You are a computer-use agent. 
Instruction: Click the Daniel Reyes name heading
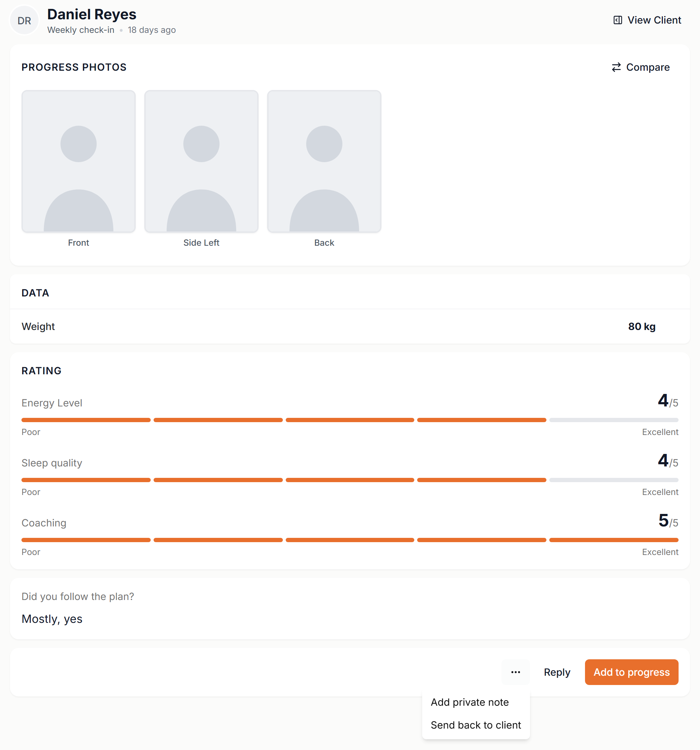(92, 14)
